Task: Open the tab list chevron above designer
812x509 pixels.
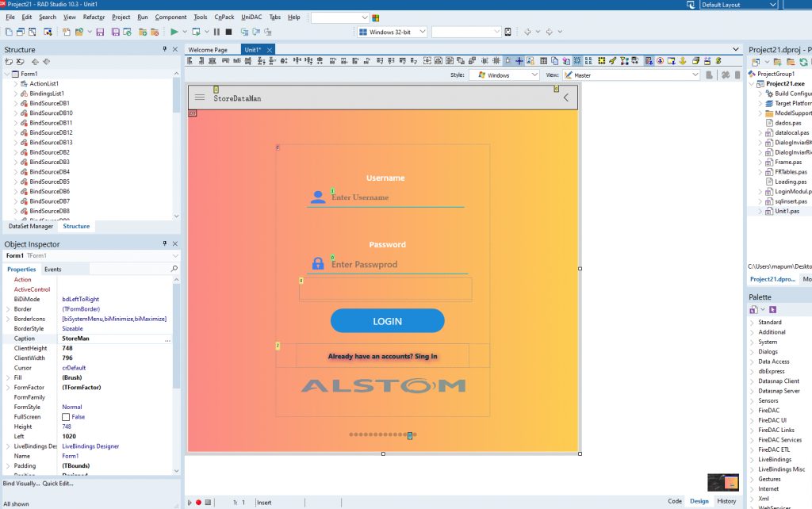Action: pos(736,49)
